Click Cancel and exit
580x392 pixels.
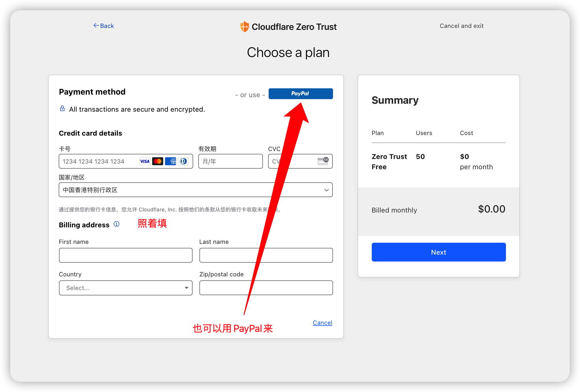pos(461,26)
